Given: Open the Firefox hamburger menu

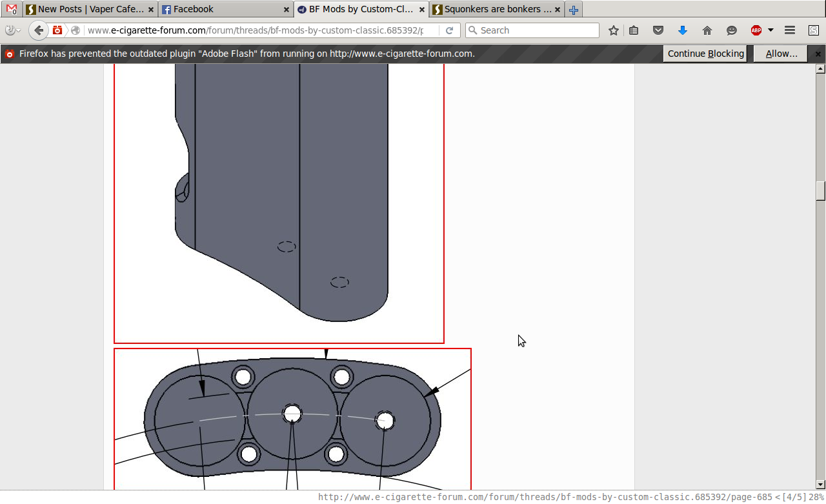Looking at the screenshot, I should 790,30.
